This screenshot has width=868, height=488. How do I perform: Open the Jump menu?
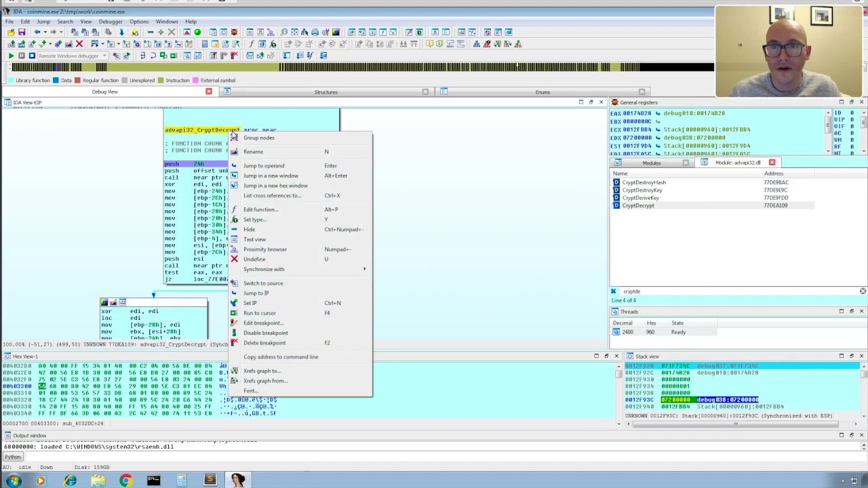[x=43, y=22]
